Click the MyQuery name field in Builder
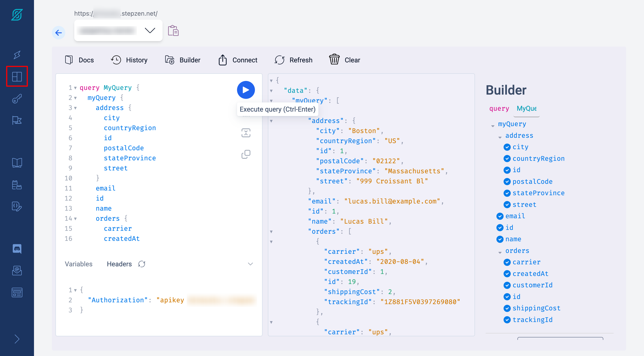The width and height of the screenshot is (644, 356). [x=526, y=108]
